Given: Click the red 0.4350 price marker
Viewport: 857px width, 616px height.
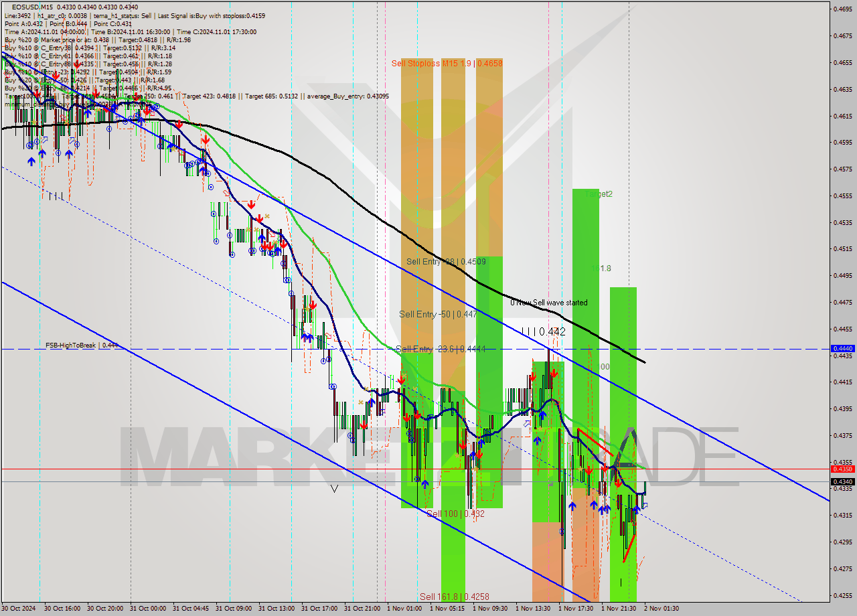Looking at the screenshot, I should [x=842, y=469].
